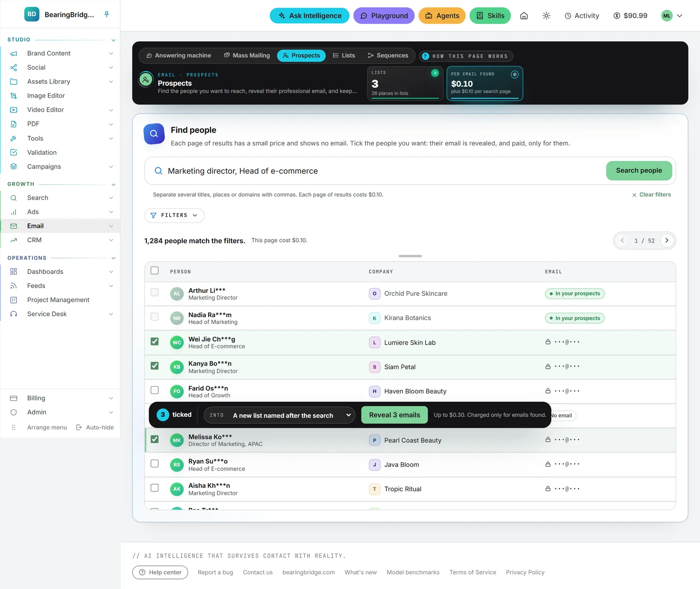Click the Validation checkmark icon in sidebar
This screenshot has width=700, height=589.
click(x=14, y=152)
